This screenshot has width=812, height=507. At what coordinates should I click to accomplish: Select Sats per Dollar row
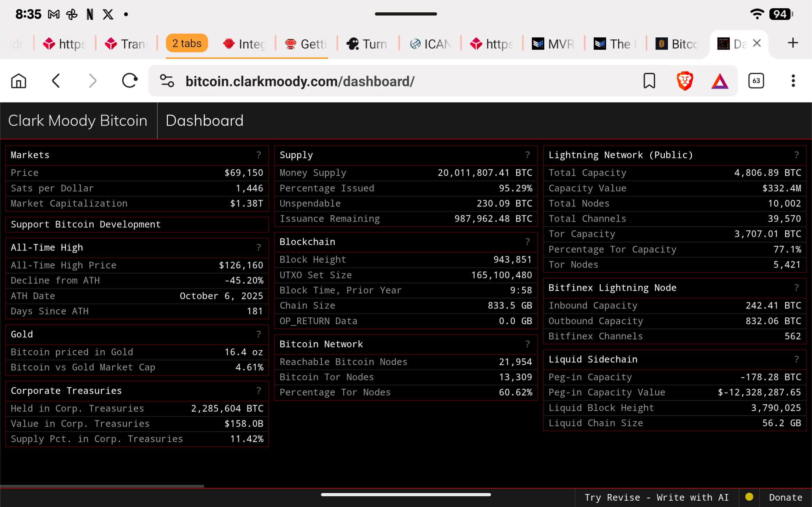point(137,188)
